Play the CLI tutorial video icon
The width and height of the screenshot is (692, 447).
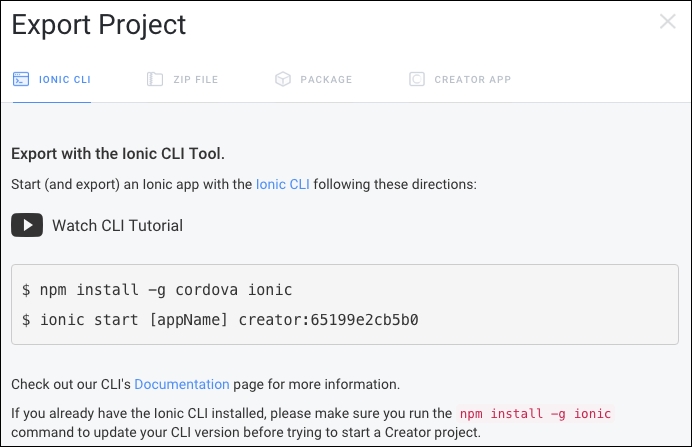(27, 225)
